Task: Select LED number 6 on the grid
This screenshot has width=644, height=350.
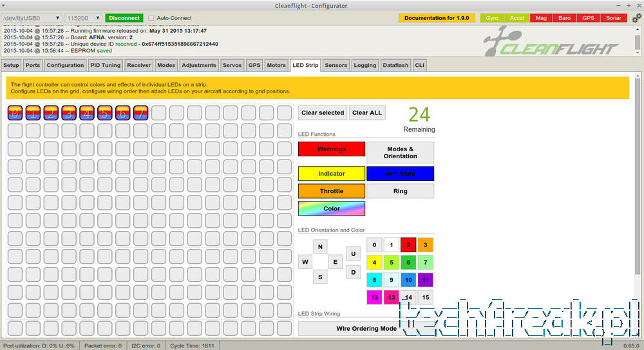Action: pyautogui.click(x=123, y=113)
